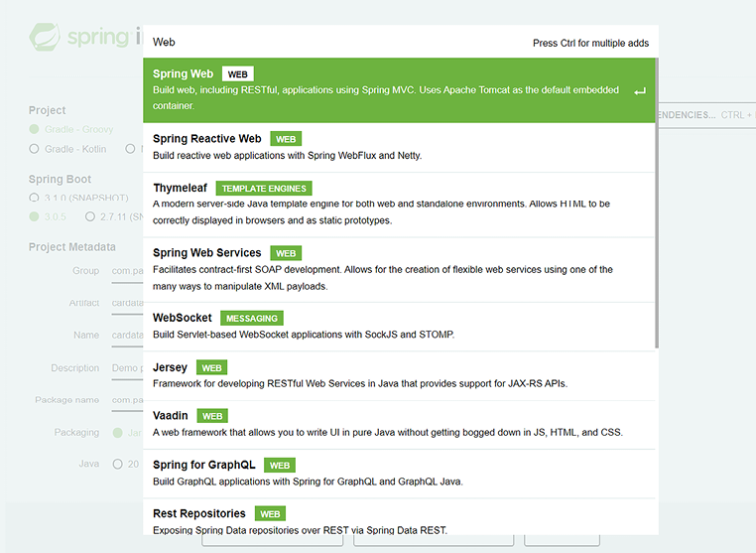The width and height of the screenshot is (756, 553).
Task: Choose Java 20 radio button
Action: coord(119,464)
